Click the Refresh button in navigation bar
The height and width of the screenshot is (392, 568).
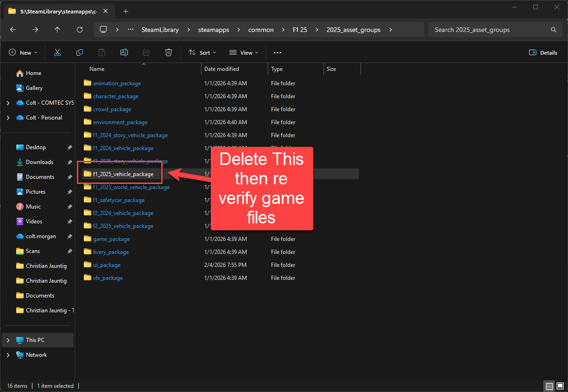(80, 30)
